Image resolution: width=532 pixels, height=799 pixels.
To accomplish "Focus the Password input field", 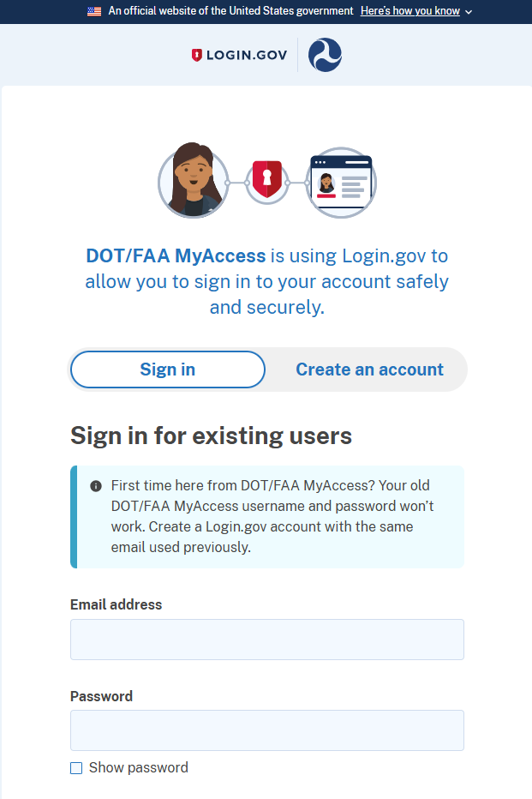I will click(x=267, y=730).
